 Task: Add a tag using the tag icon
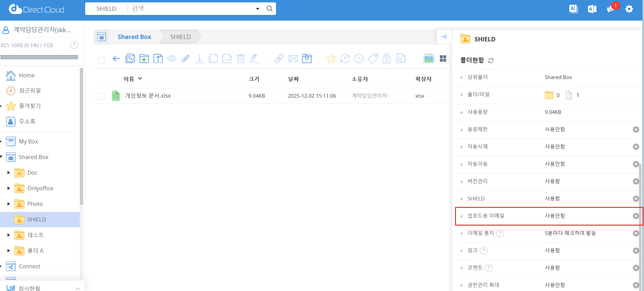click(373, 59)
